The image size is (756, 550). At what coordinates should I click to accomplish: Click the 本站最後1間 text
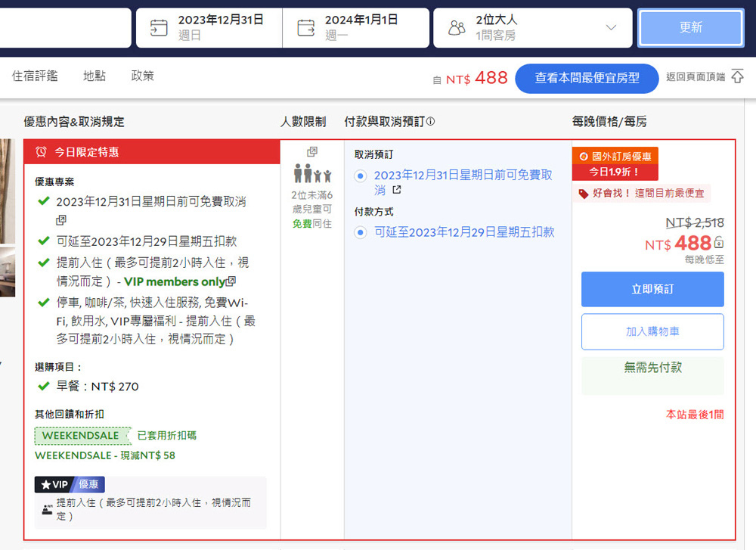click(695, 415)
